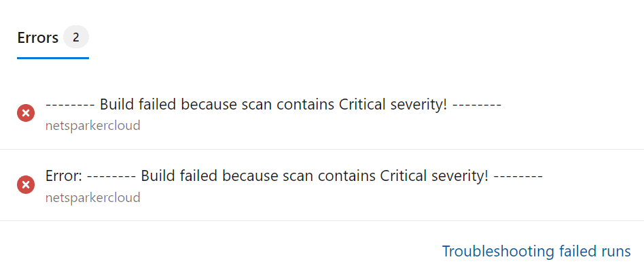Click the words "Build failed" in the first error
The height and width of the screenshot is (268, 644).
pos(138,105)
